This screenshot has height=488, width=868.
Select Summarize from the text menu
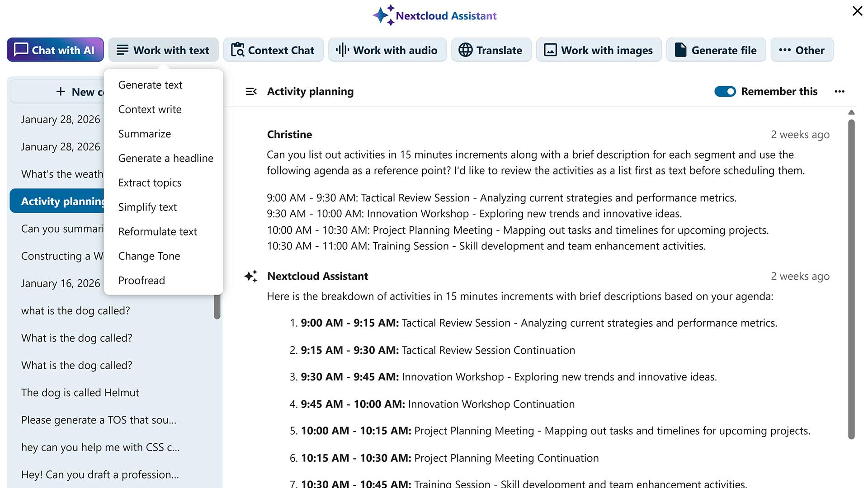pos(144,134)
